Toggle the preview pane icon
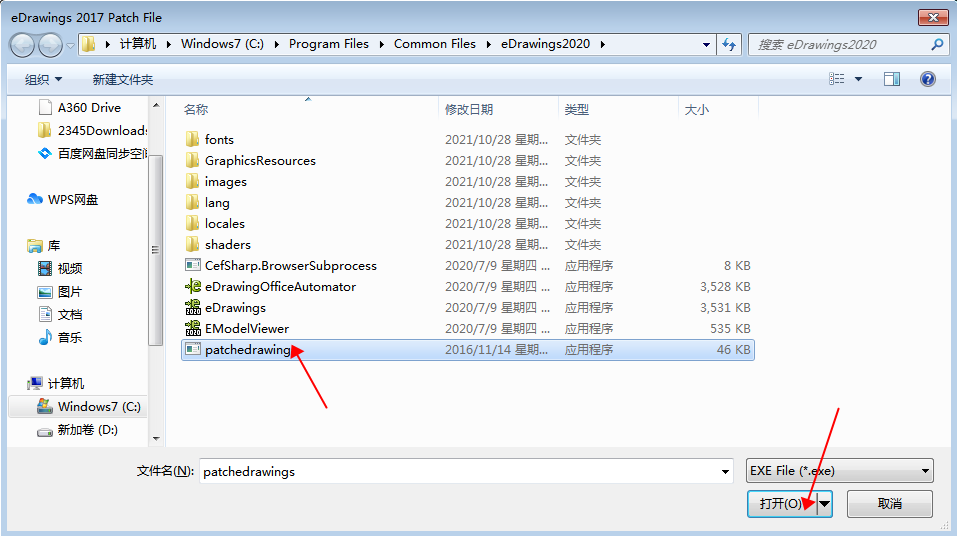The height and width of the screenshot is (536, 957). point(892,79)
